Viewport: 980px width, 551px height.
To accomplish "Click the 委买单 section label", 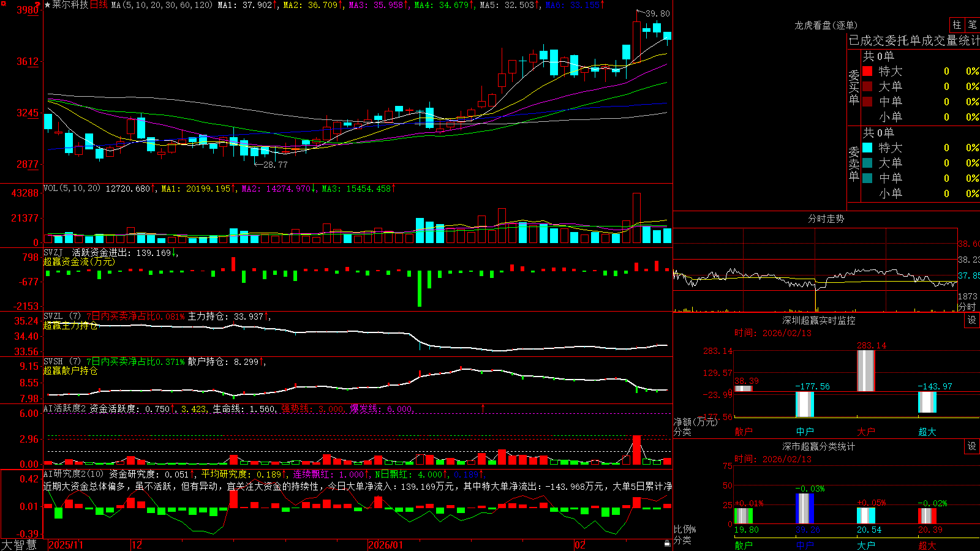I will pos(854,87).
